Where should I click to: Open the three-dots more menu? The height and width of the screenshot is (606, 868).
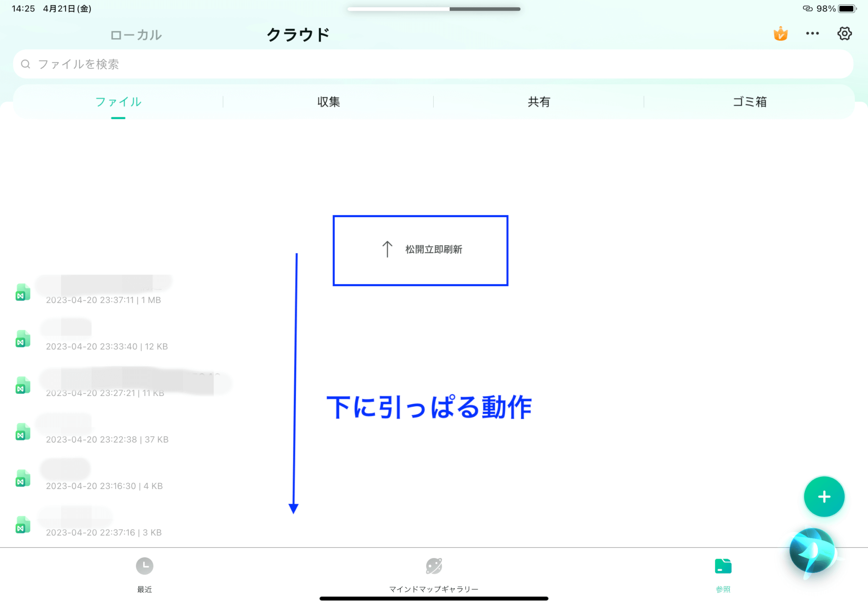pyautogui.click(x=812, y=33)
